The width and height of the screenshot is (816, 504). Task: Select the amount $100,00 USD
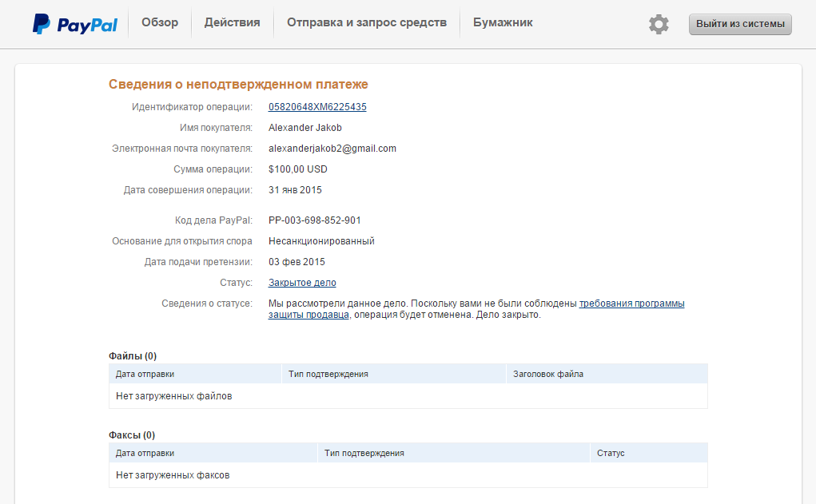pos(297,169)
